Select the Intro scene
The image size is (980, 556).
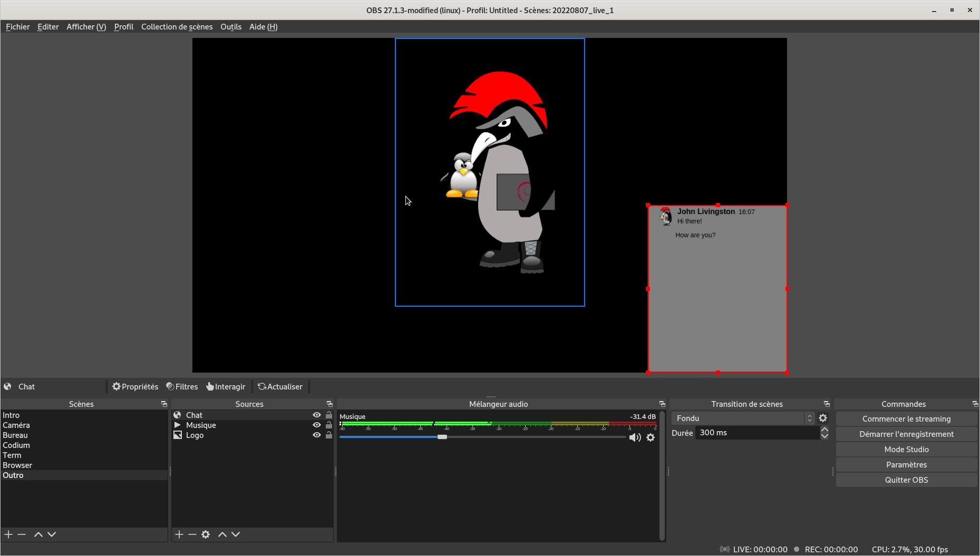coord(84,415)
